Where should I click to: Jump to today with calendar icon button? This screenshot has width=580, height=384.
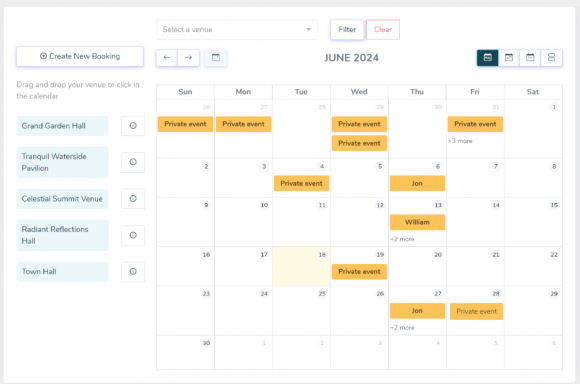(216, 57)
